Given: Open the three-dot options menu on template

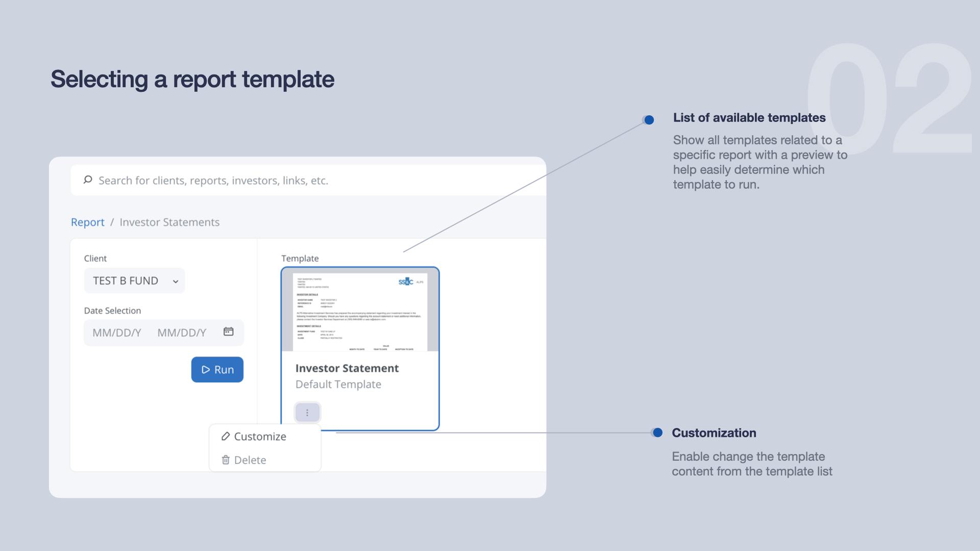Looking at the screenshot, I should pyautogui.click(x=306, y=412).
